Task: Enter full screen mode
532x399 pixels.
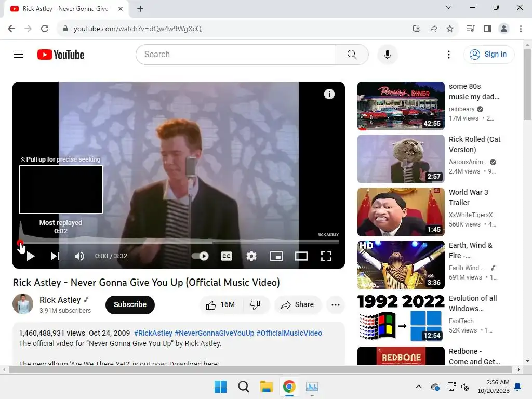Action: click(326, 256)
